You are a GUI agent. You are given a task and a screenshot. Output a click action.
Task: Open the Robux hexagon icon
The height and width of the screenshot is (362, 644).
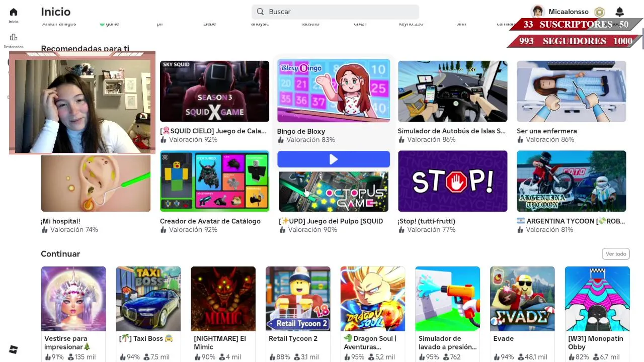599,12
